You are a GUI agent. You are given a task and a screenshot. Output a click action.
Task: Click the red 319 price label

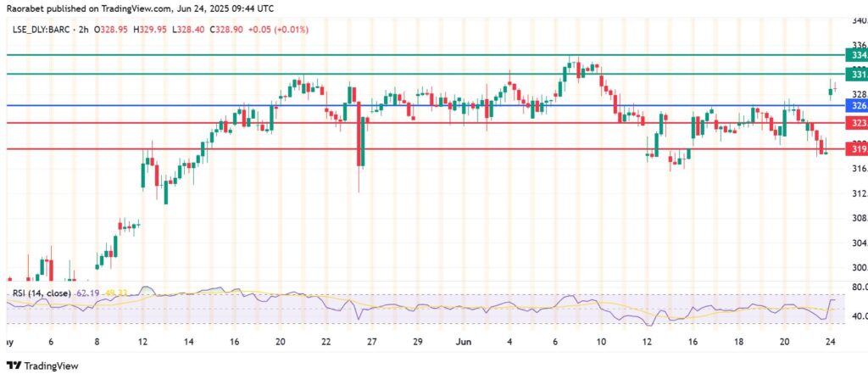click(x=856, y=149)
